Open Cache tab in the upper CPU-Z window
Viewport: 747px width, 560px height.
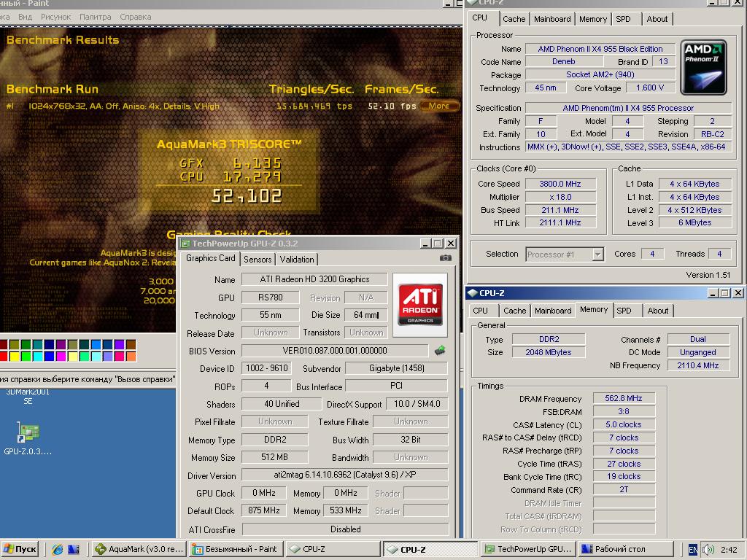click(514, 19)
